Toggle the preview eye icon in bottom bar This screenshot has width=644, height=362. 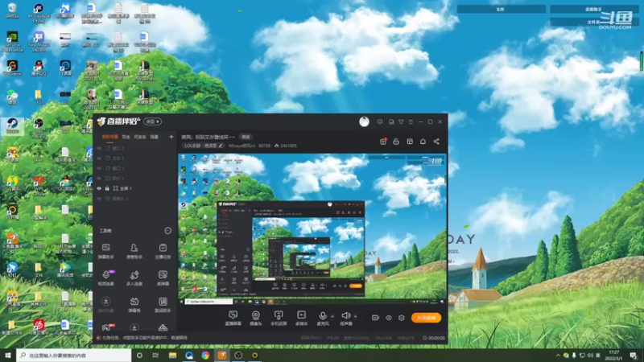pos(389,318)
